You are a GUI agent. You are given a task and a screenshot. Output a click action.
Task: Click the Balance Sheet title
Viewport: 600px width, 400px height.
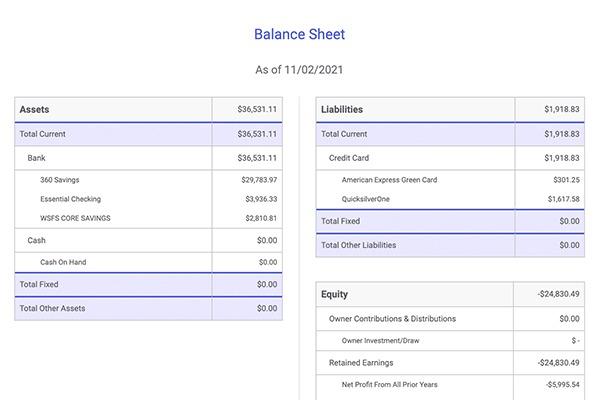pos(299,35)
